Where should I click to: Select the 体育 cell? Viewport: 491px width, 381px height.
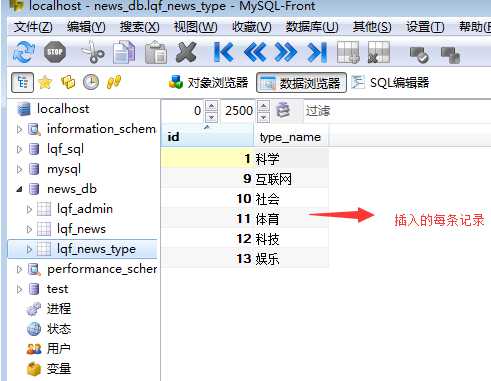tap(292, 219)
